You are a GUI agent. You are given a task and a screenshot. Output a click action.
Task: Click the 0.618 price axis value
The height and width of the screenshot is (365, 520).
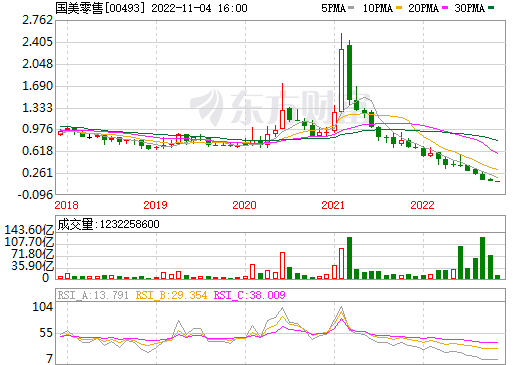click(37, 151)
